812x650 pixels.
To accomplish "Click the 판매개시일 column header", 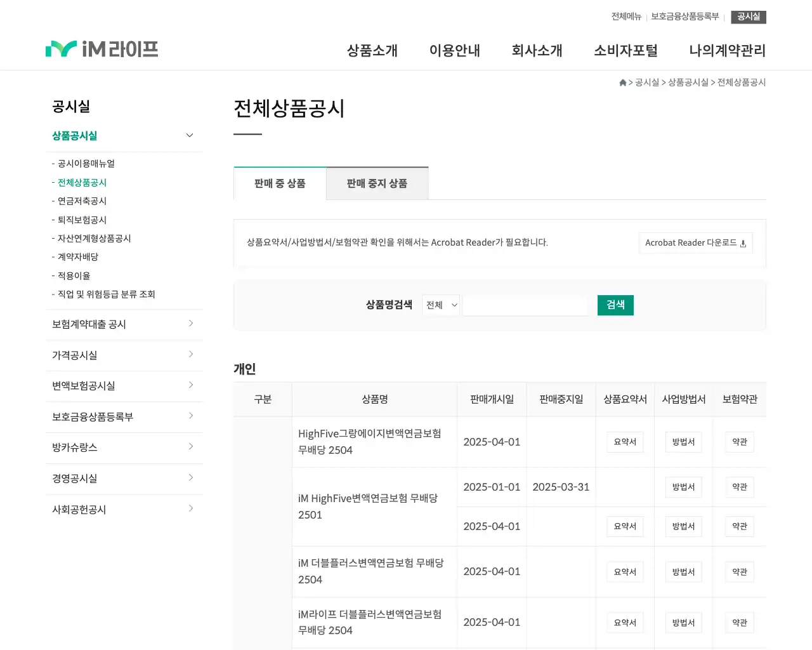I will 492,399.
